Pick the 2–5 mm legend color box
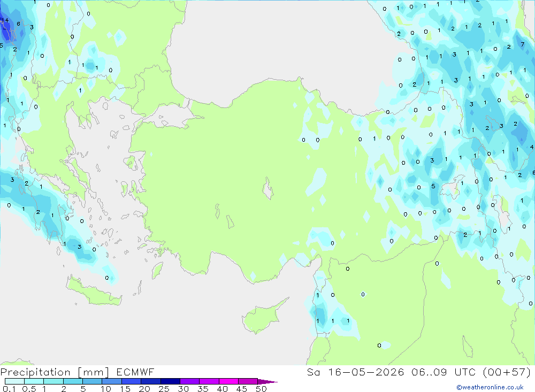The image size is (535, 392). pyautogui.click(x=73, y=381)
